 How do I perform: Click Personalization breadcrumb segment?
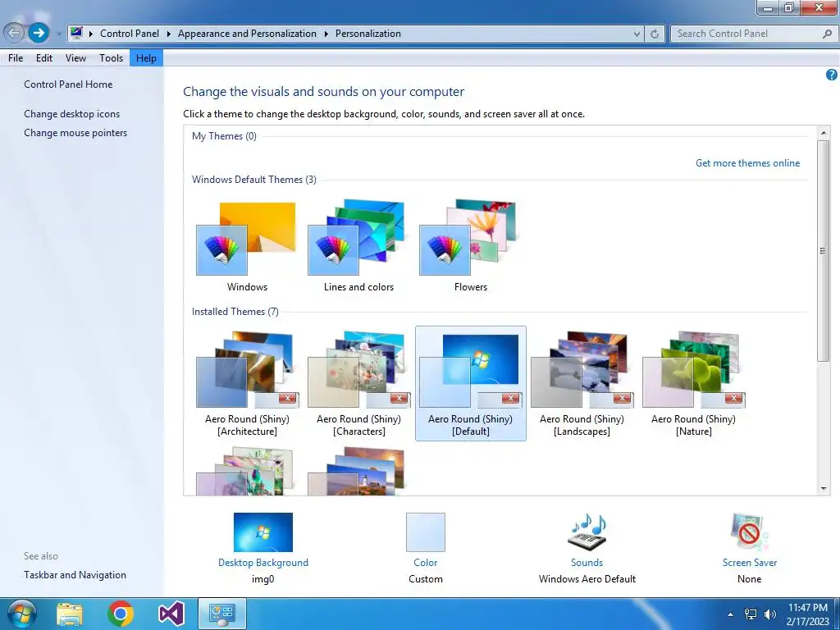pos(368,33)
